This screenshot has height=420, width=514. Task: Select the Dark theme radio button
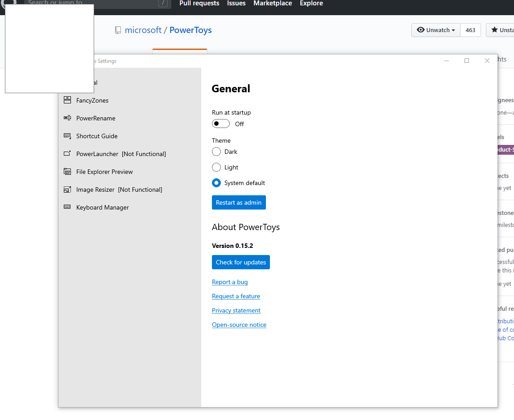point(216,152)
